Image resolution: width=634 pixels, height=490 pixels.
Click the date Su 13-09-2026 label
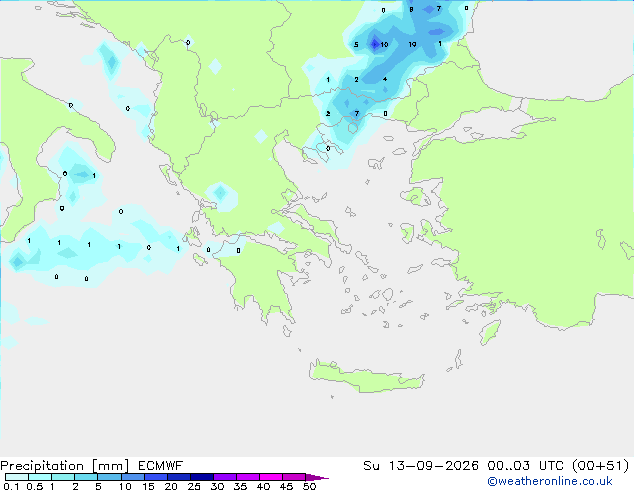point(421,465)
